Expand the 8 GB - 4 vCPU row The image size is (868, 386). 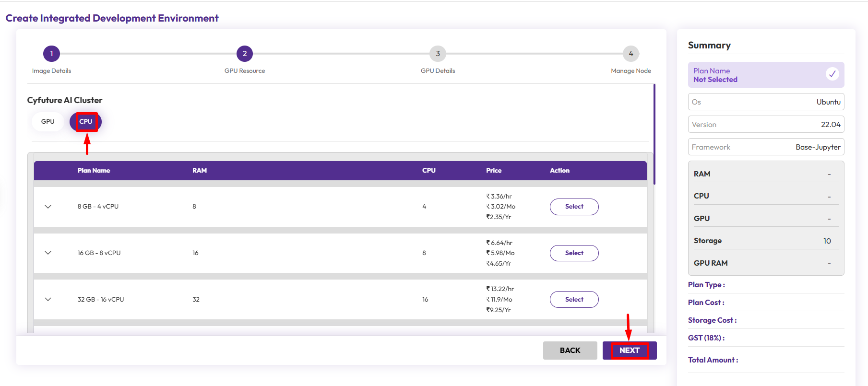tap(48, 207)
